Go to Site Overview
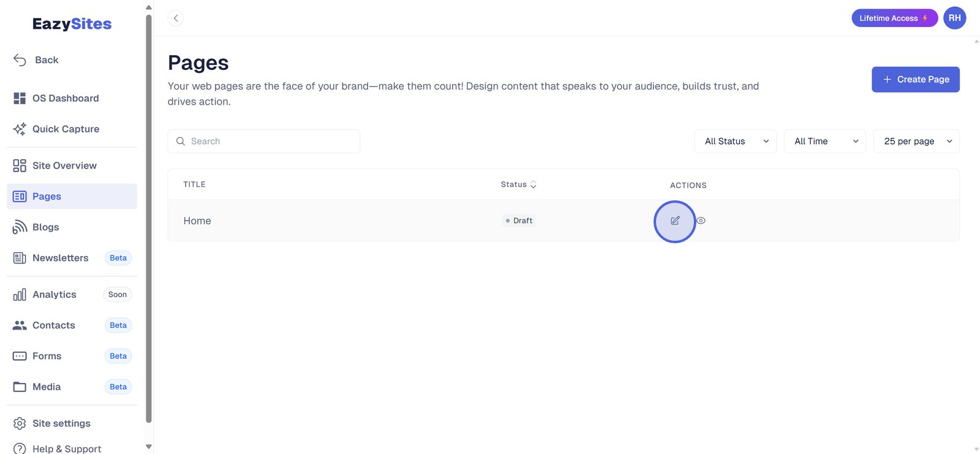 point(64,165)
